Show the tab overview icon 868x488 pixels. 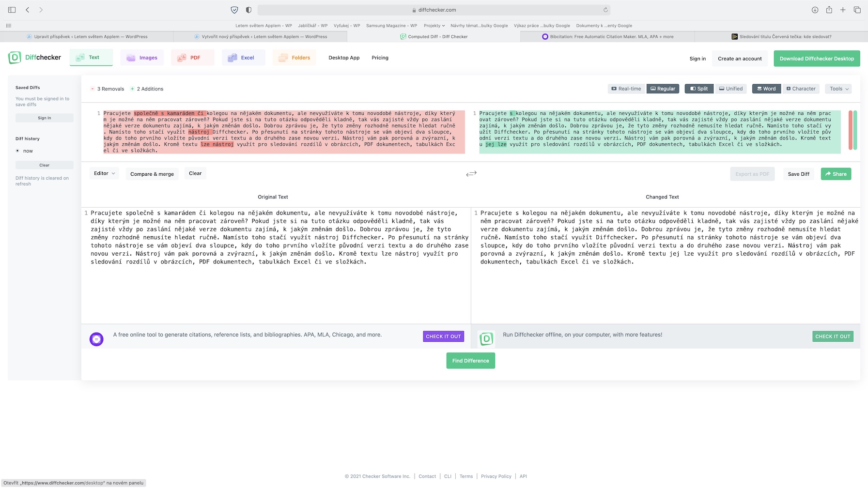[x=857, y=10]
